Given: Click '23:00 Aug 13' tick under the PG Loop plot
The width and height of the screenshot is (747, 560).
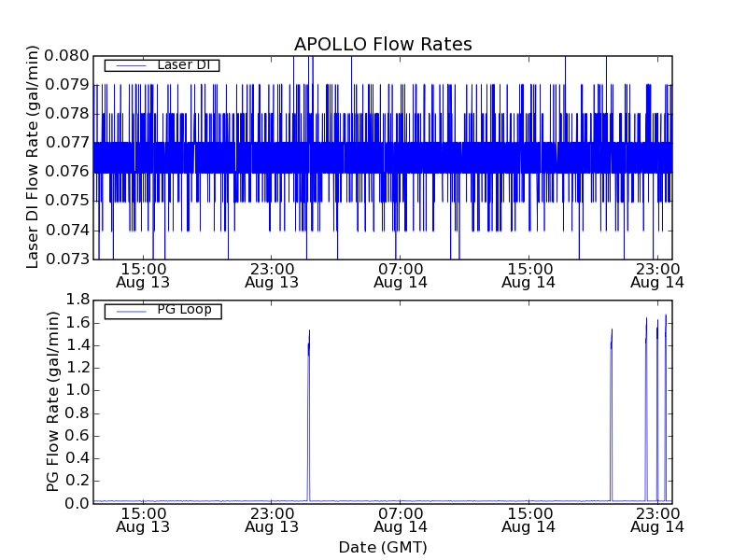Looking at the screenshot, I should [x=272, y=519].
